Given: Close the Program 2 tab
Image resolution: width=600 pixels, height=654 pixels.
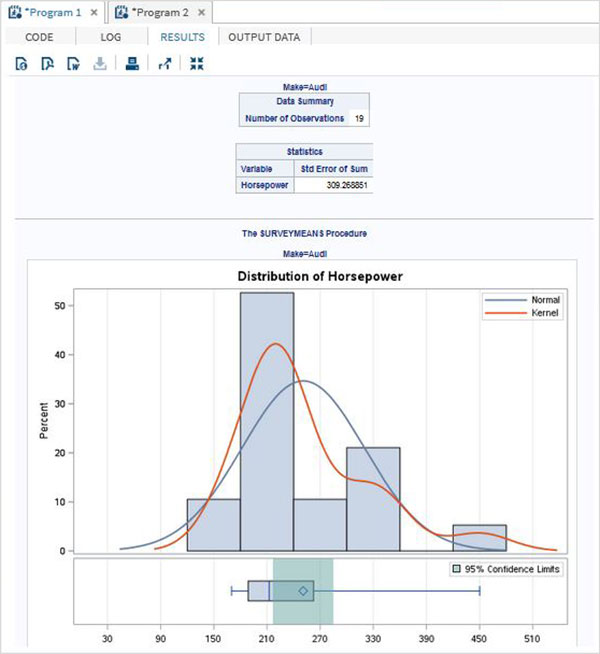Looking at the screenshot, I should pyautogui.click(x=201, y=13).
